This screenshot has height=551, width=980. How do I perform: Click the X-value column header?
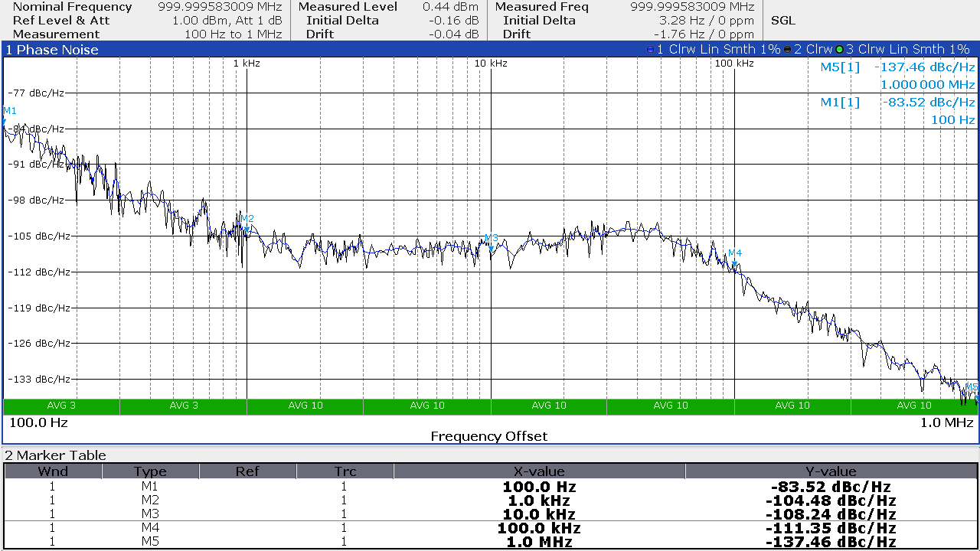tap(539, 471)
